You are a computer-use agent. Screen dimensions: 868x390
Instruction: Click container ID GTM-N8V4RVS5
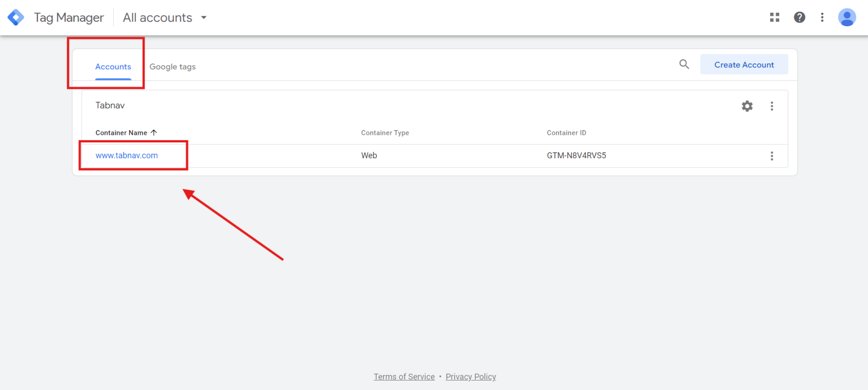[x=576, y=156]
